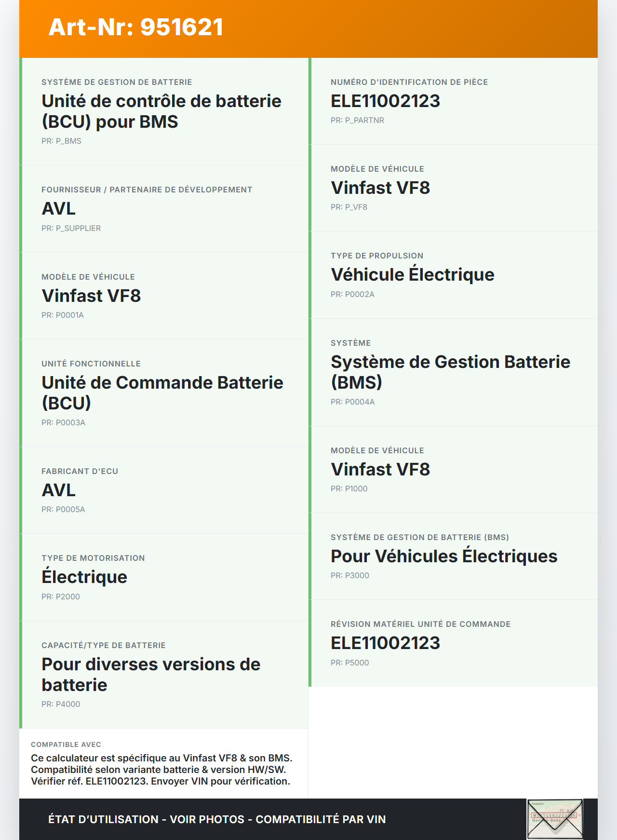Click "Pour diverses versions de batterie" text
Viewport: 617px width, 840px height.
(x=150, y=674)
